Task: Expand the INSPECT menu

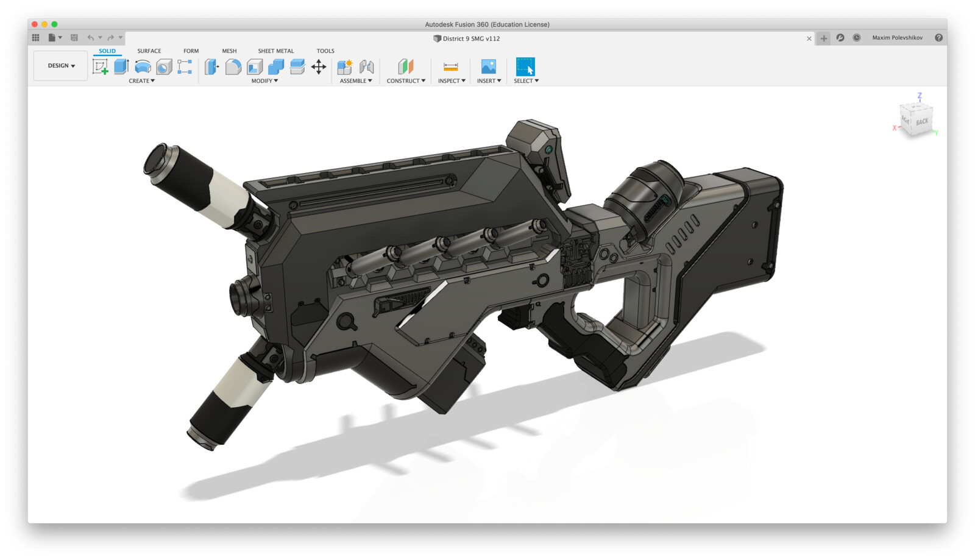Action: click(452, 81)
